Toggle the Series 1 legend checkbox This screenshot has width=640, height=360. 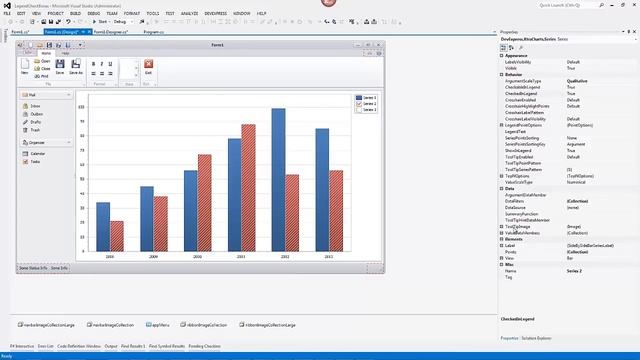(x=359, y=98)
